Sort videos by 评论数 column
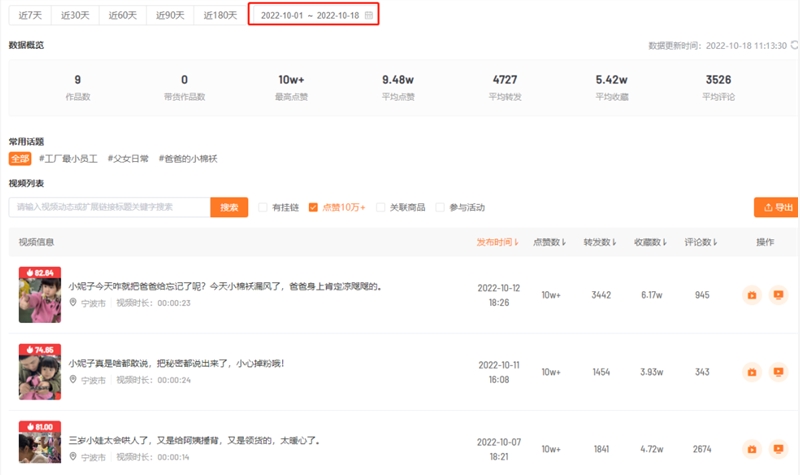This screenshot has width=800, height=475. pyautogui.click(x=701, y=242)
